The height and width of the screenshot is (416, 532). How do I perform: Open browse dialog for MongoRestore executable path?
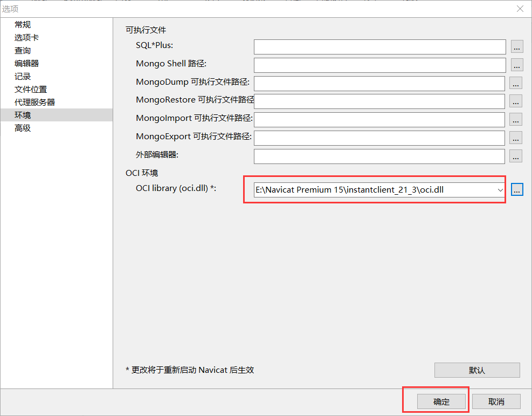[x=516, y=101]
